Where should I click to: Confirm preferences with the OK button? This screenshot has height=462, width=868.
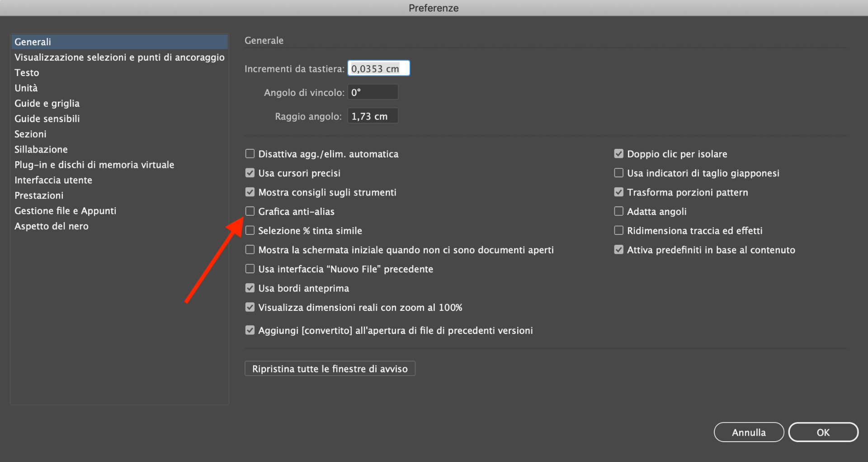tap(823, 432)
